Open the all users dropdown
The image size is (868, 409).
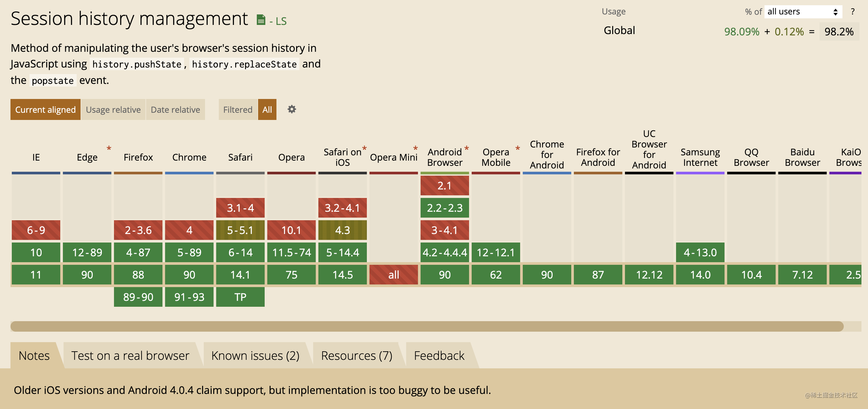[x=802, y=12]
